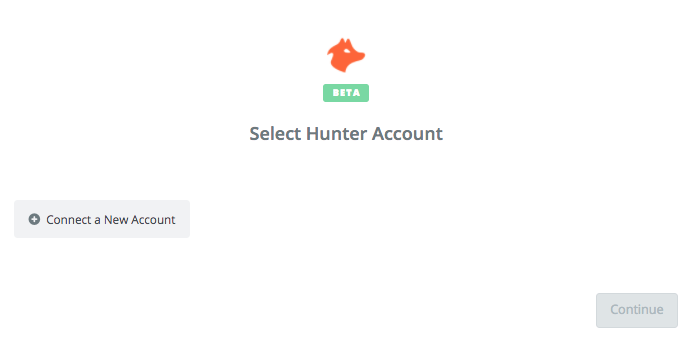Click the fox head app icon
The image size is (691, 361).
coord(346,55)
